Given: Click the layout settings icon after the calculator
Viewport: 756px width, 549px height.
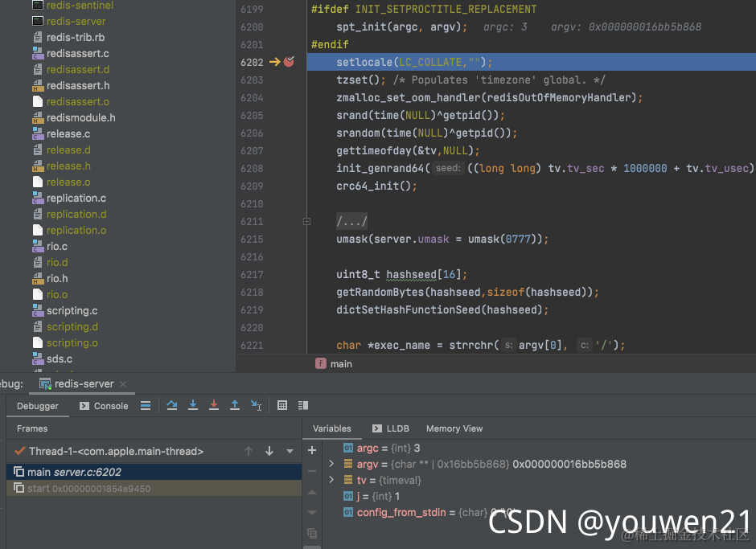Looking at the screenshot, I should (302, 405).
